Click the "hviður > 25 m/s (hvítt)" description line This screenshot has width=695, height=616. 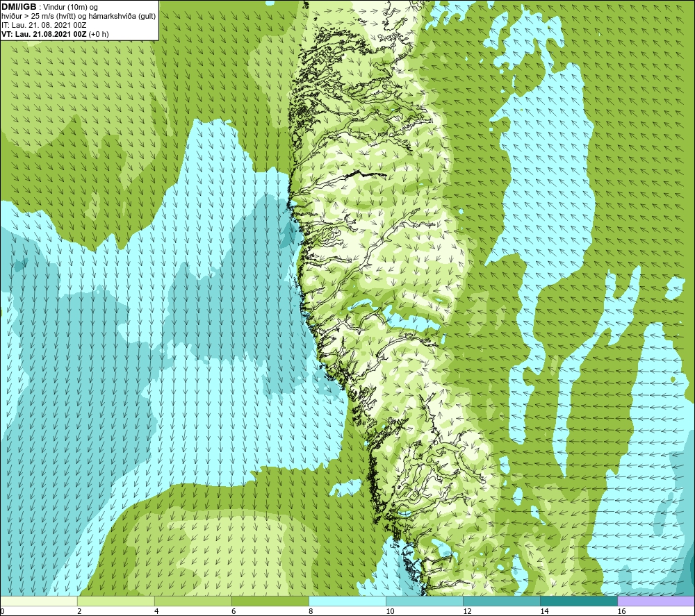coord(79,16)
